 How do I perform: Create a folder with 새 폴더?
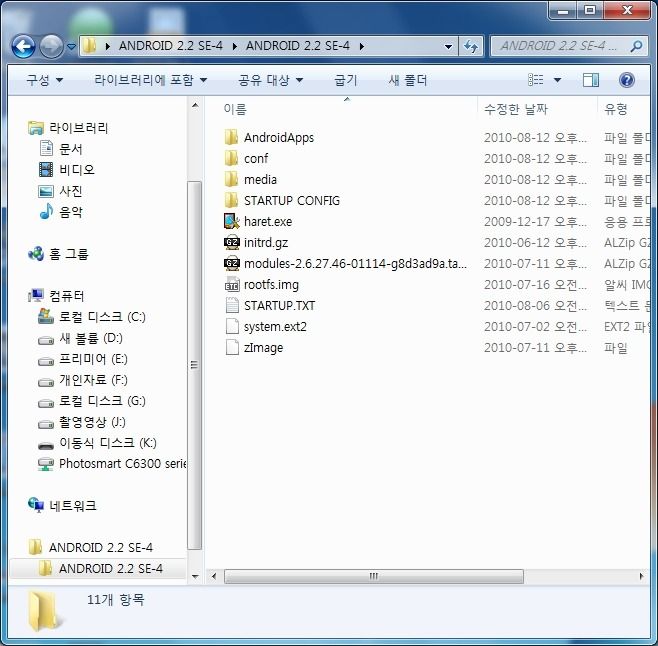[x=407, y=80]
